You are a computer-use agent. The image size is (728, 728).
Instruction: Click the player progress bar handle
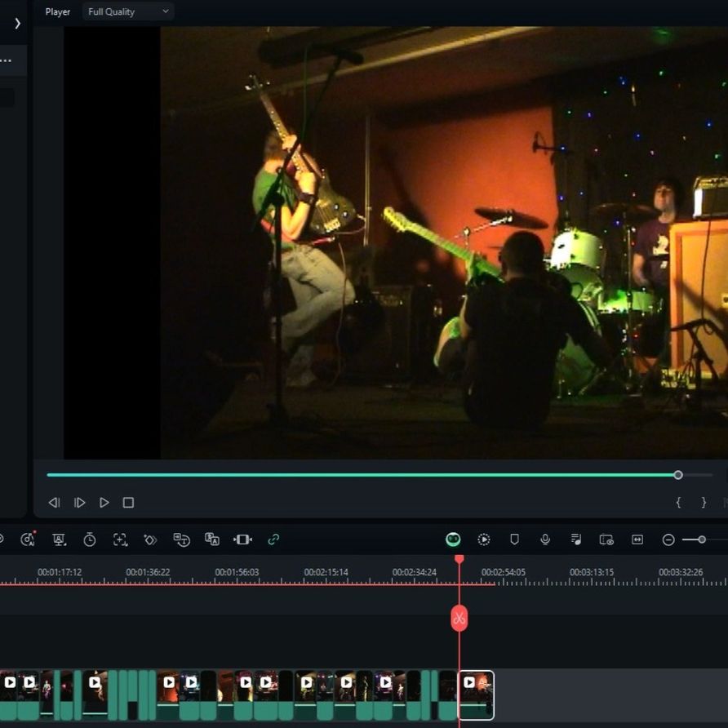(678, 475)
